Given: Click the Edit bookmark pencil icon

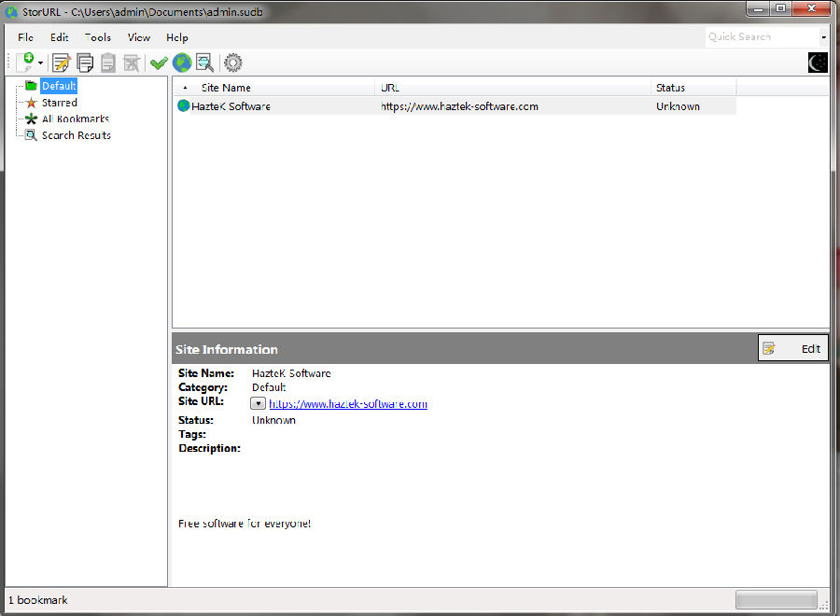Looking at the screenshot, I should pos(62,63).
